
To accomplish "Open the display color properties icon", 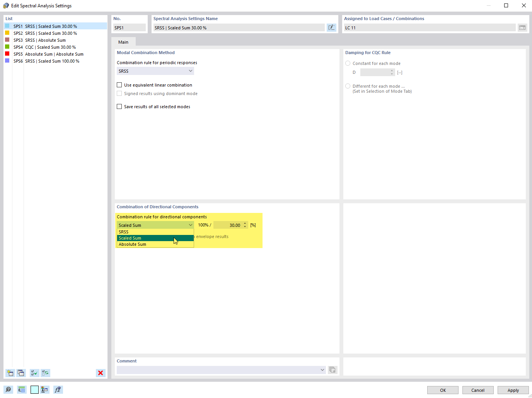I will pyautogui.click(x=44, y=389).
